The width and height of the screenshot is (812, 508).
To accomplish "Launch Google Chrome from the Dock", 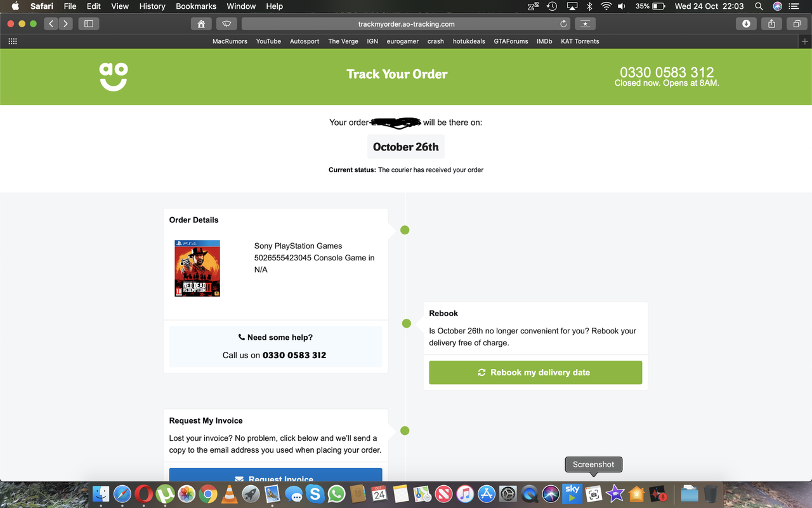I will tap(207, 493).
